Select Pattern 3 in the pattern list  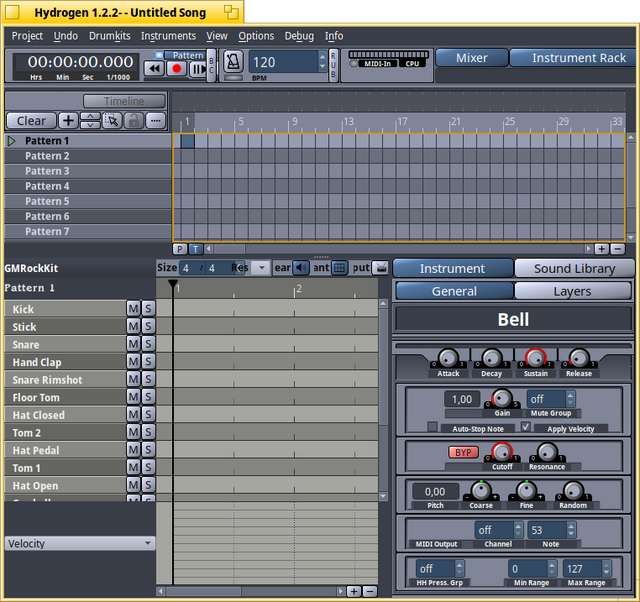click(x=88, y=171)
